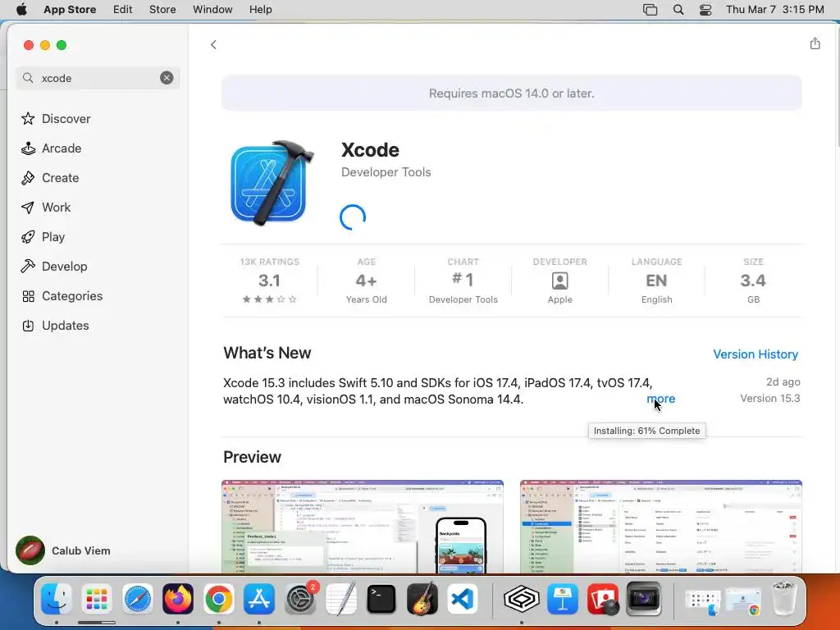
Task: Launch Keynote from the Dock
Action: (563, 598)
